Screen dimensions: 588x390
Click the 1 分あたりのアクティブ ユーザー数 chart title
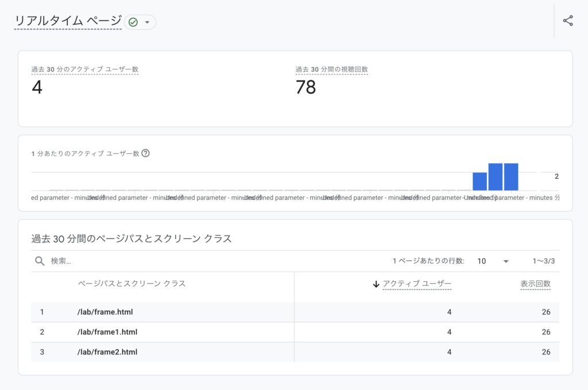85,153
